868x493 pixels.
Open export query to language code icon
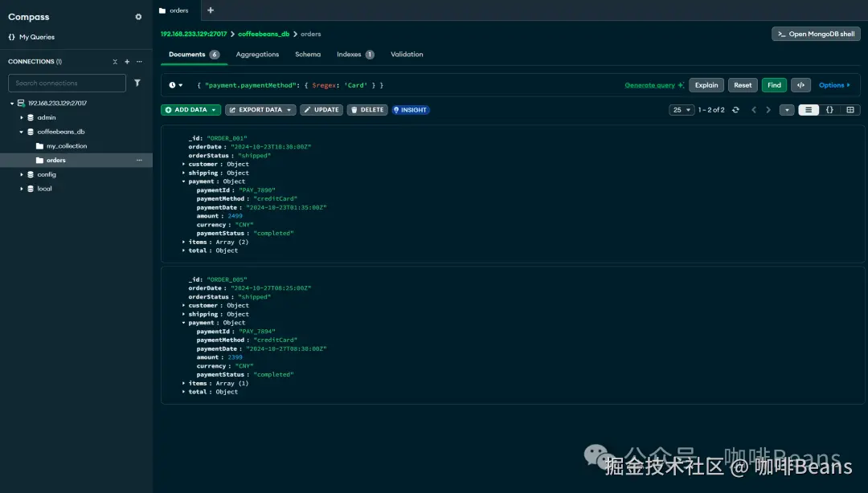[x=800, y=85]
